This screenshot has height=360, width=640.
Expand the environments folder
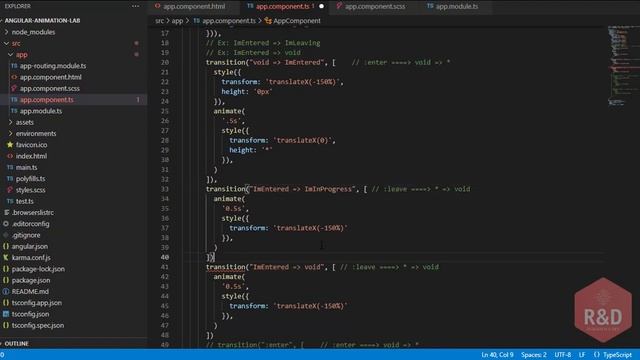36,133
